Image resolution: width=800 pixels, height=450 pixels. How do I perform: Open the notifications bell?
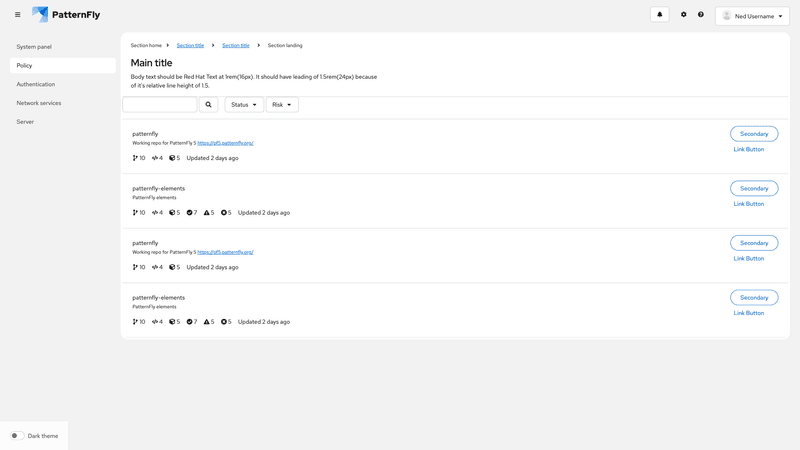click(x=659, y=15)
